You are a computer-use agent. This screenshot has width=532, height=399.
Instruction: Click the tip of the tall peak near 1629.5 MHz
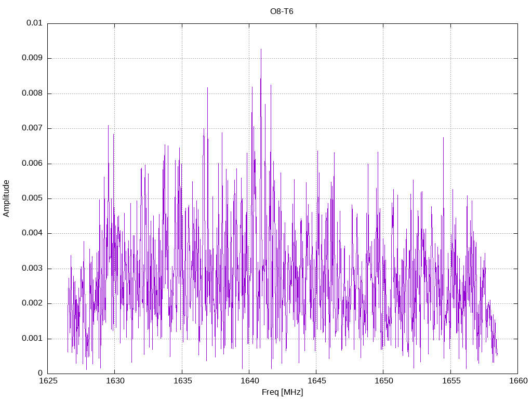(108, 126)
